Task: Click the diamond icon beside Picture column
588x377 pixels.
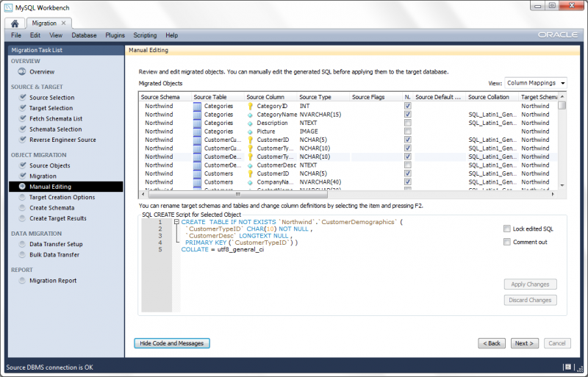Action: (x=250, y=132)
